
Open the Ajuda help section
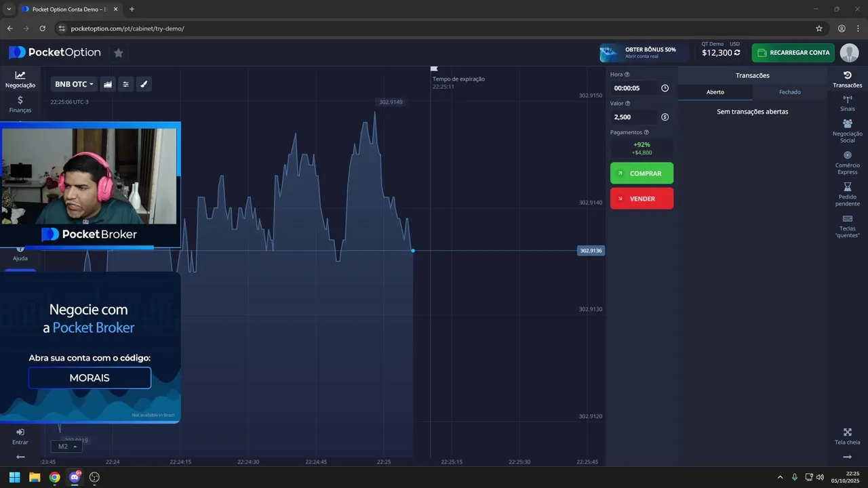coord(20,254)
